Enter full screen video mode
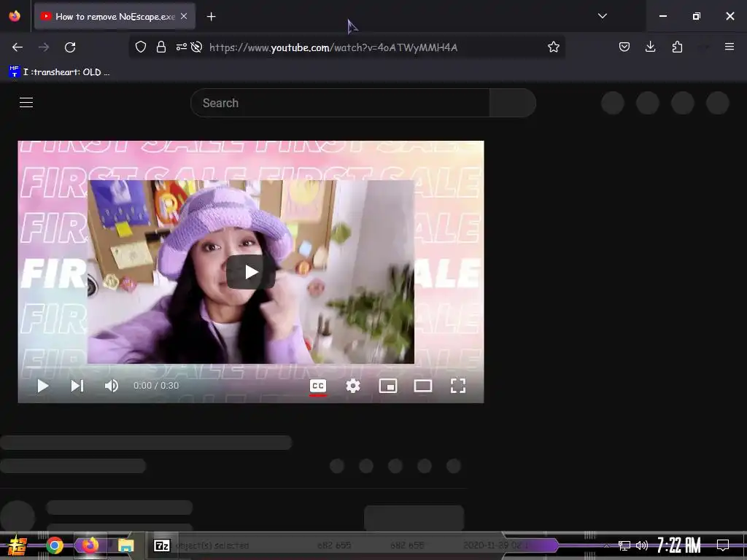 [458, 386]
